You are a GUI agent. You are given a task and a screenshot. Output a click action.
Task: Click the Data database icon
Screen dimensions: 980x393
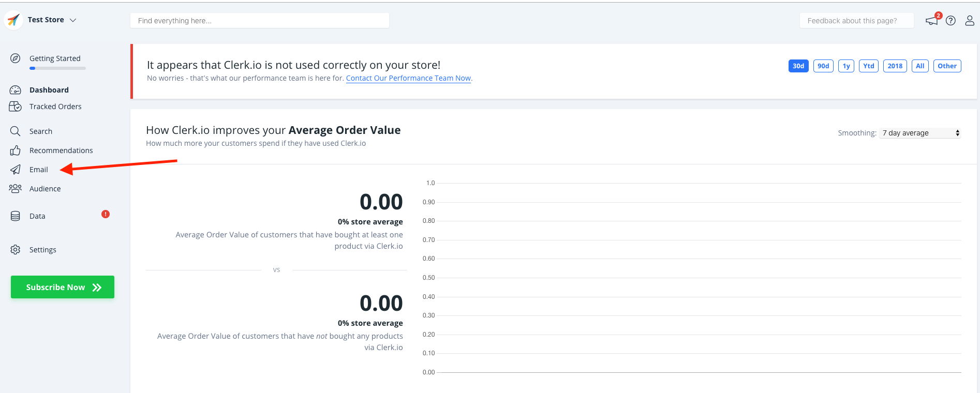coord(16,216)
